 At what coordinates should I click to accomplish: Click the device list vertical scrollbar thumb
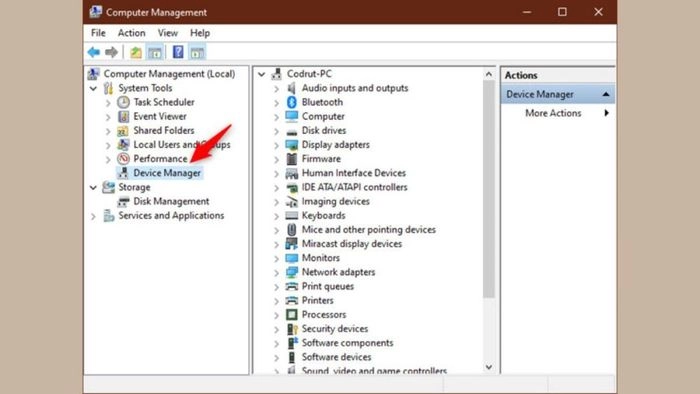point(489,189)
